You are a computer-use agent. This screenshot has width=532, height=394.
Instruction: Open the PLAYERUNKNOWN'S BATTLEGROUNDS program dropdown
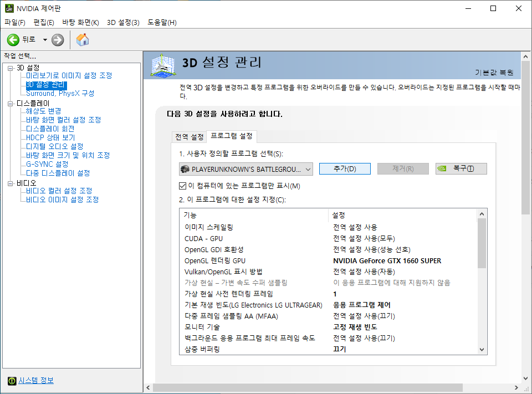[246, 169]
